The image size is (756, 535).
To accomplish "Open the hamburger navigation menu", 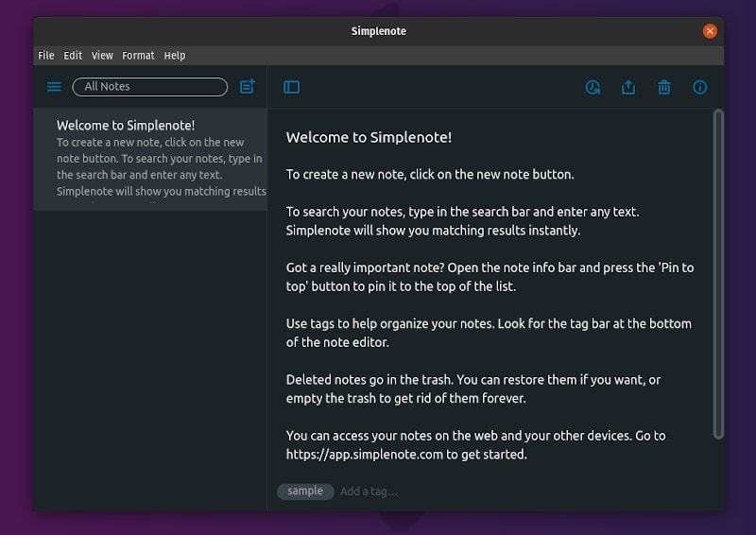I will (54, 87).
